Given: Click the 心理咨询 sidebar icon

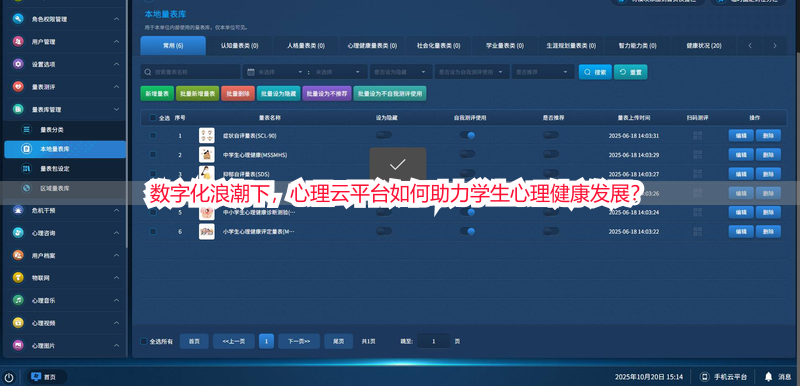Looking at the screenshot, I should point(18,233).
